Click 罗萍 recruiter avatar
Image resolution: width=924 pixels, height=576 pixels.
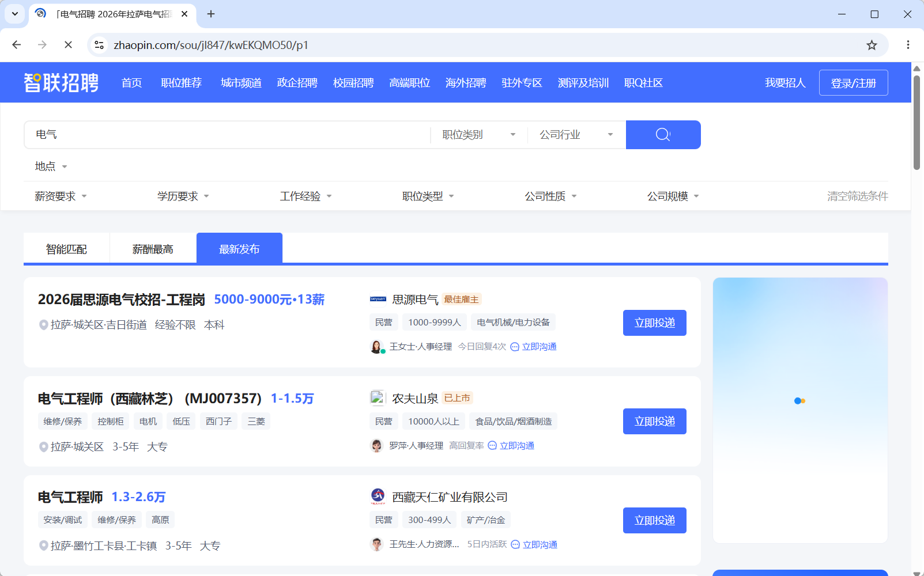(377, 446)
